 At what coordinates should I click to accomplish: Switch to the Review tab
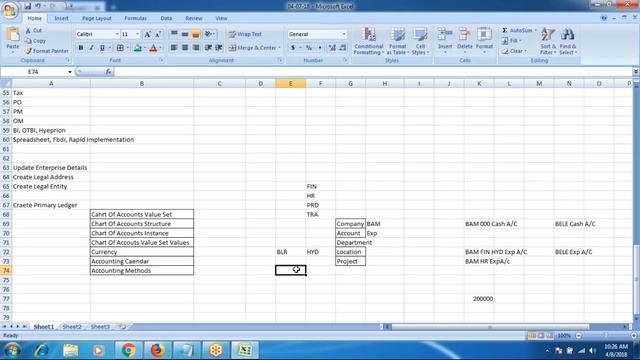pyautogui.click(x=194, y=18)
